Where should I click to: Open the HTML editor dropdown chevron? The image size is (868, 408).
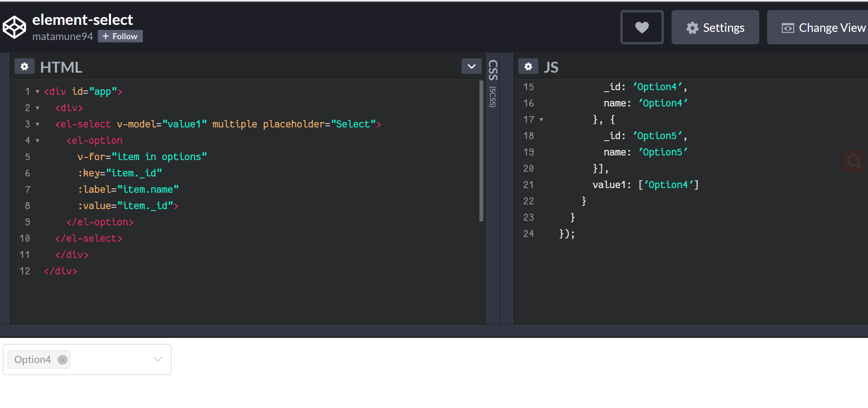pyautogui.click(x=471, y=66)
